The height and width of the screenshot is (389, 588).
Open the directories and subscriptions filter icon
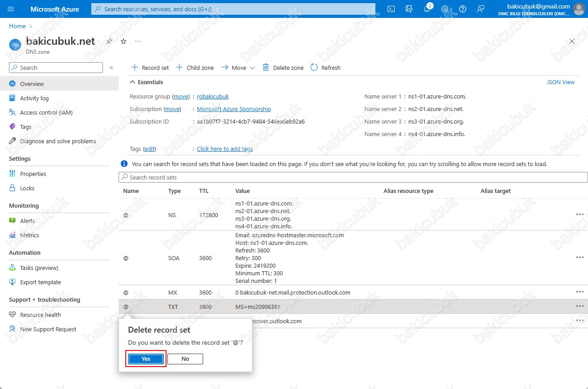pos(409,9)
